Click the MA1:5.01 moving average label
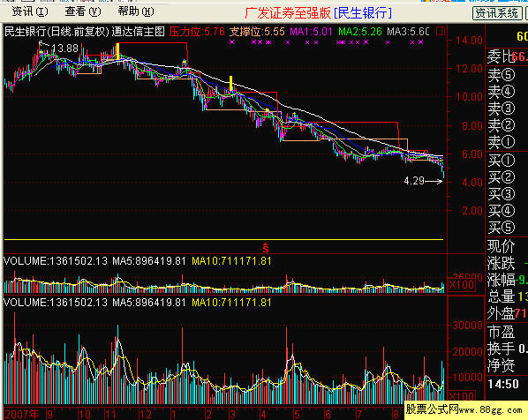The width and height of the screenshot is (528, 420). pyautogui.click(x=311, y=32)
